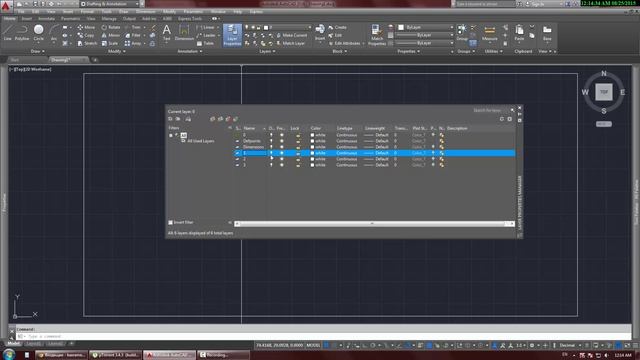This screenshot has width=640, height=360.
Task: Expand the Draw panel dropdown
Action: pyautogui.click(x=38, y=51)
